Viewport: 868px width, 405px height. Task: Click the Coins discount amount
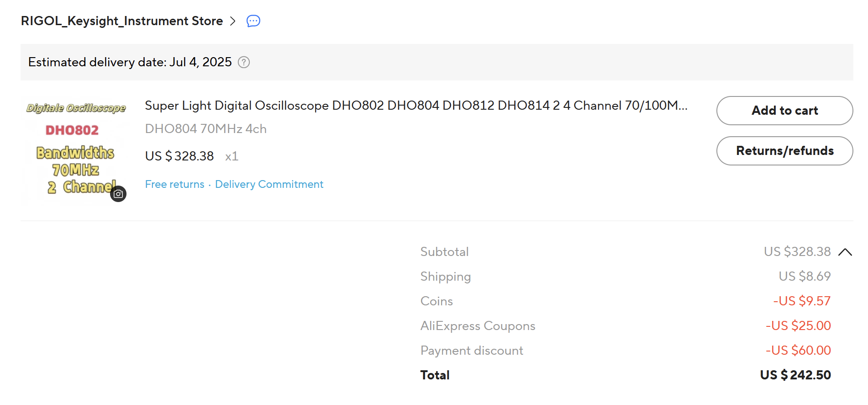802,301
